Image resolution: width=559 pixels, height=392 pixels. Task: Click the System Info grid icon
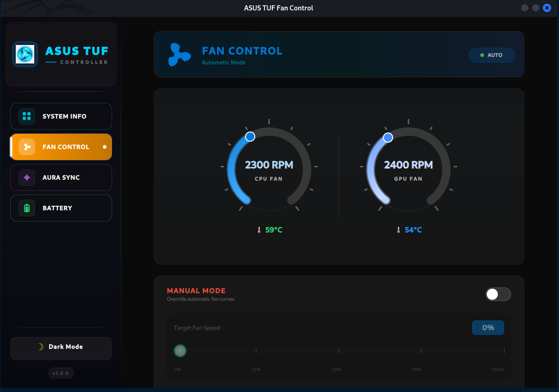click(x=27, y=116)
